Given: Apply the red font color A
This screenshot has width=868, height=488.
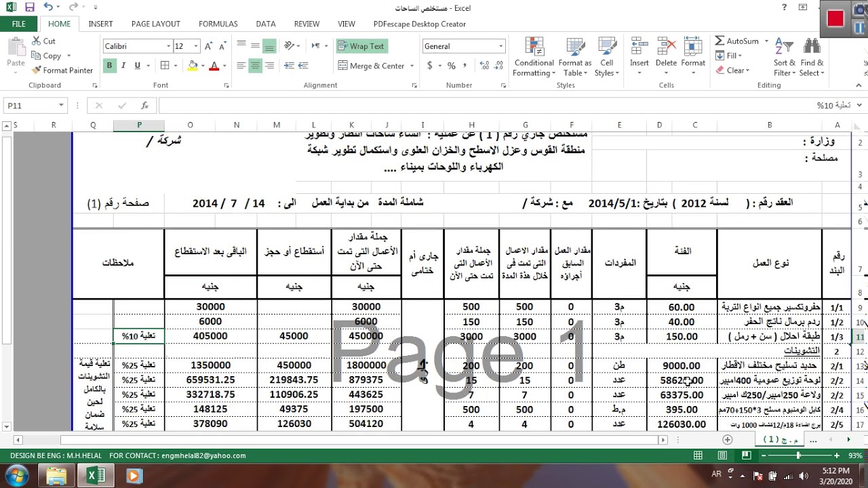Looking at the screenshot, I should [214, 66].
